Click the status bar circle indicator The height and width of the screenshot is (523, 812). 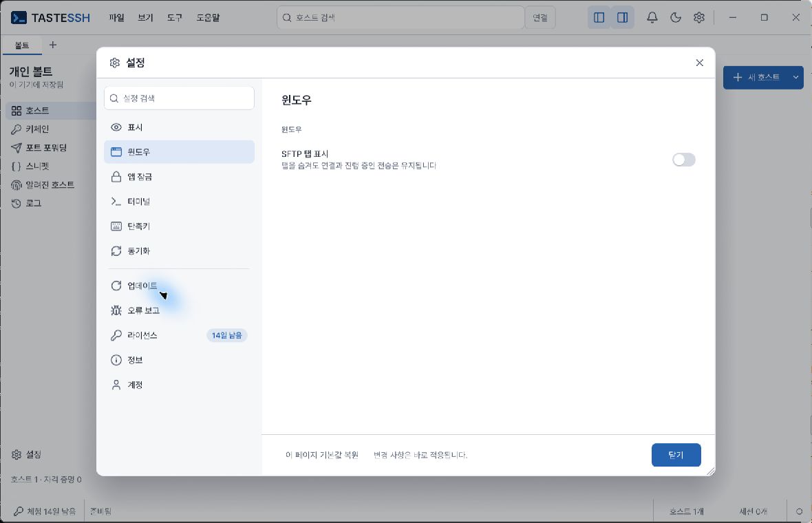799,511
